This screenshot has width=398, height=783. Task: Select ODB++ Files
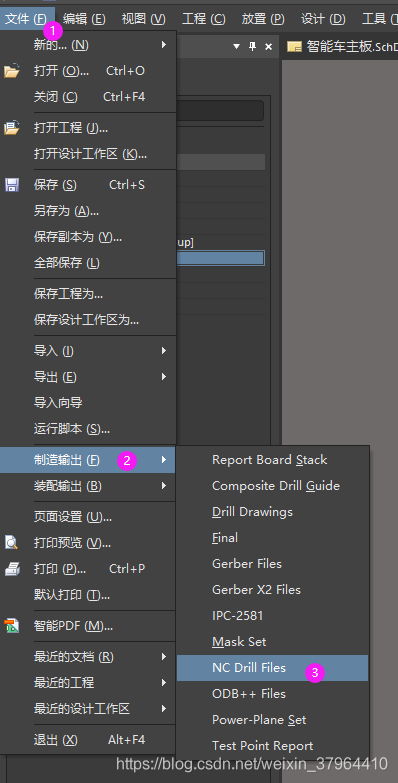pos(272,694)
